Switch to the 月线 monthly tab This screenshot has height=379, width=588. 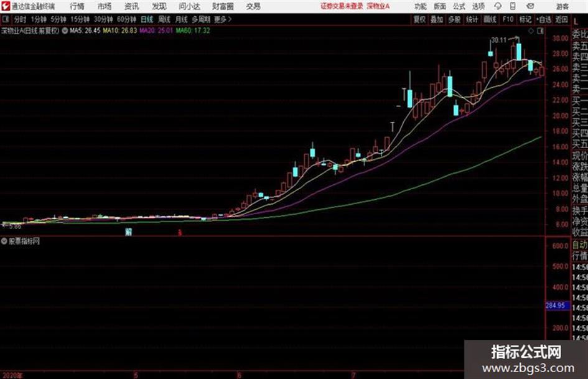(182, 19)
